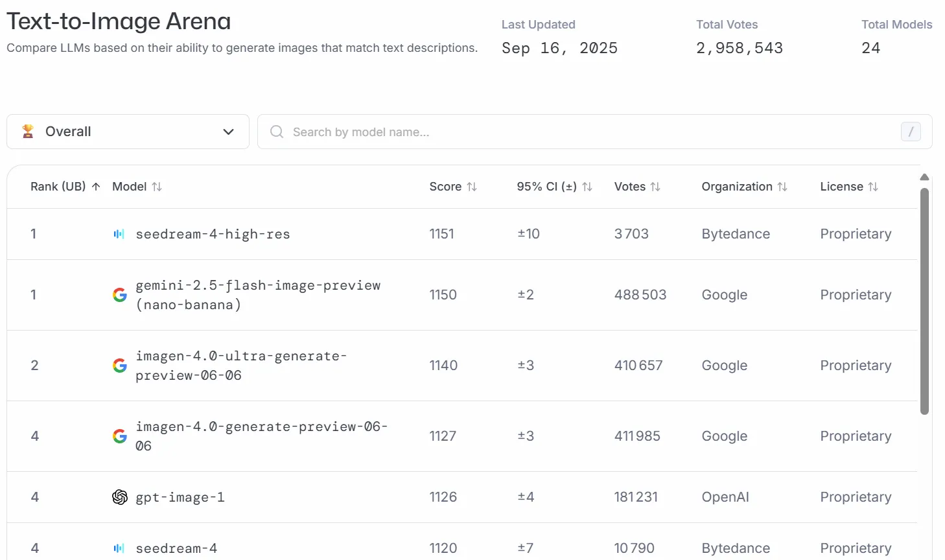Focus the Search by model name field
Screen dimensions: 945x560
tap(583, 132)
